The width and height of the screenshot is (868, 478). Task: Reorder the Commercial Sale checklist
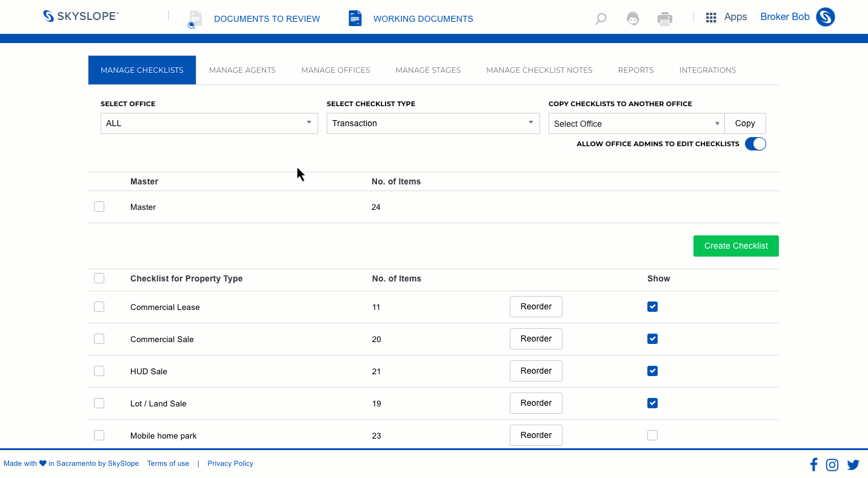(x=536, y=338)
